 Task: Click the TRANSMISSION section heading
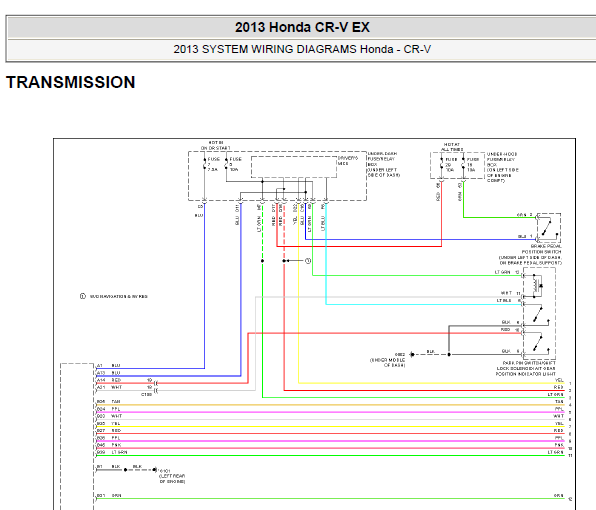click(x=71, y=82)
